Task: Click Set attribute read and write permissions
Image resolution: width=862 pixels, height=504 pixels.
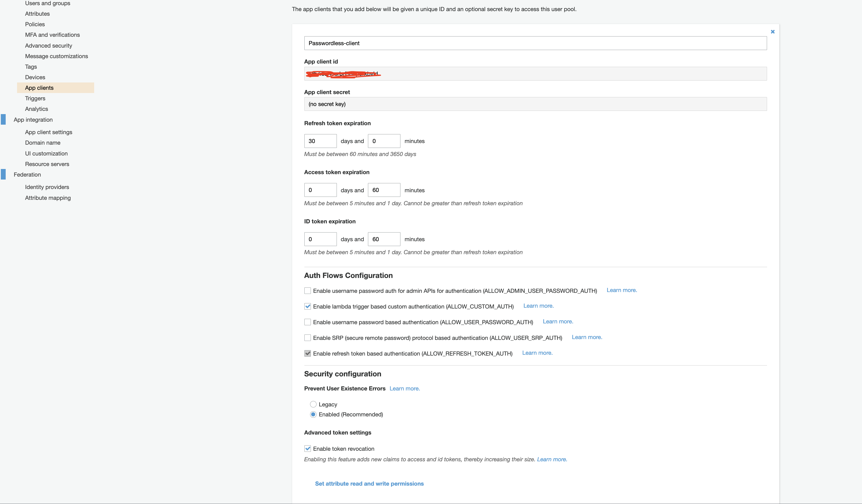Action: point(369,483)
